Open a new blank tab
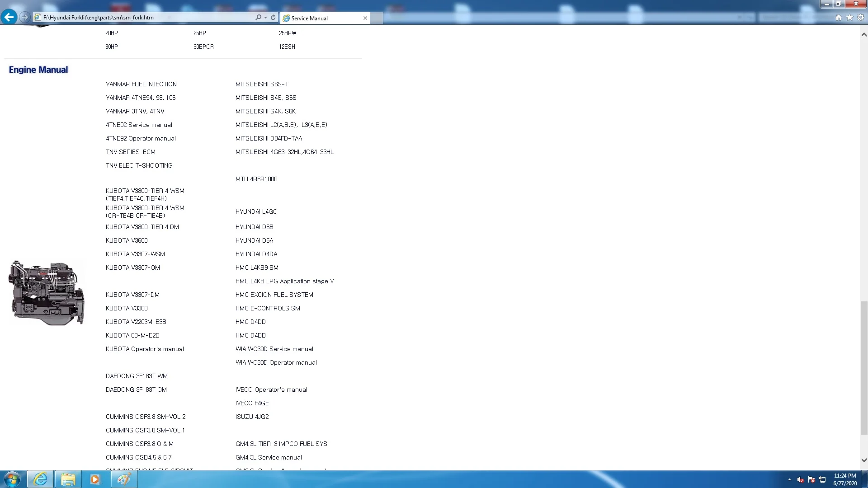Viewport: 868px width, 488px height. pyautogui.click(x=377, y=18)
